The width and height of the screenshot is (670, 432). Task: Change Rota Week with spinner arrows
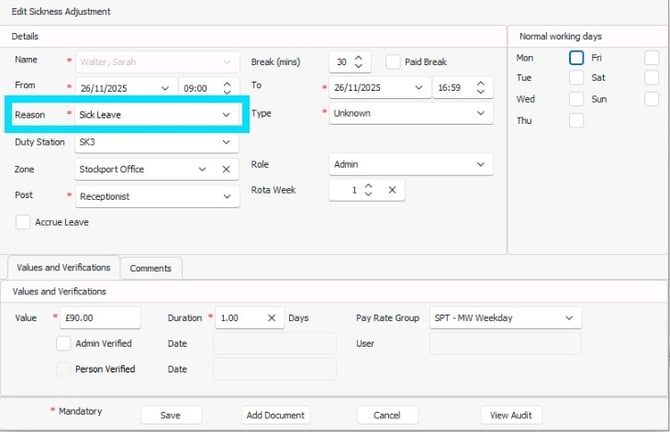pyautogui.click(x=368, y=190)
